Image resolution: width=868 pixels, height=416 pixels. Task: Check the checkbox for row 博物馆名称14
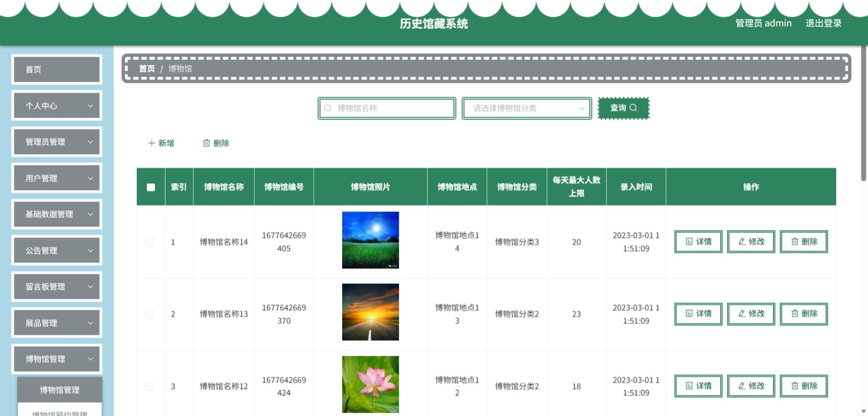coord(150,242)
